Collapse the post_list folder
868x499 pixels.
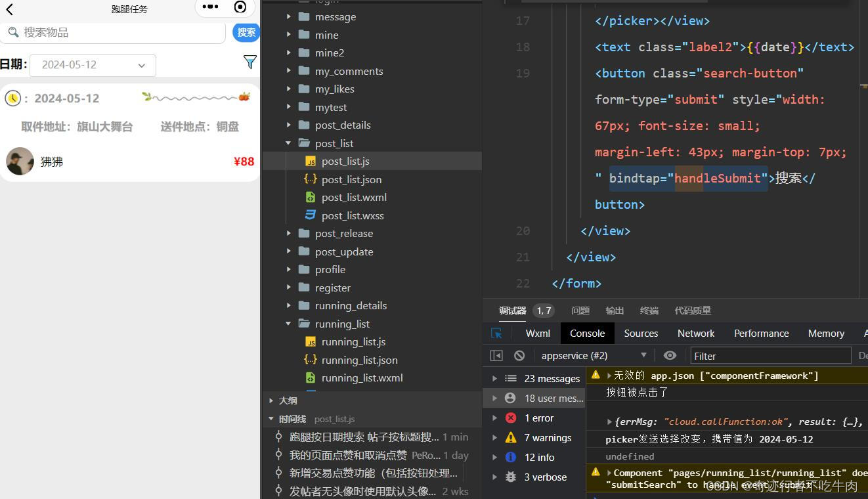[334, 143]
